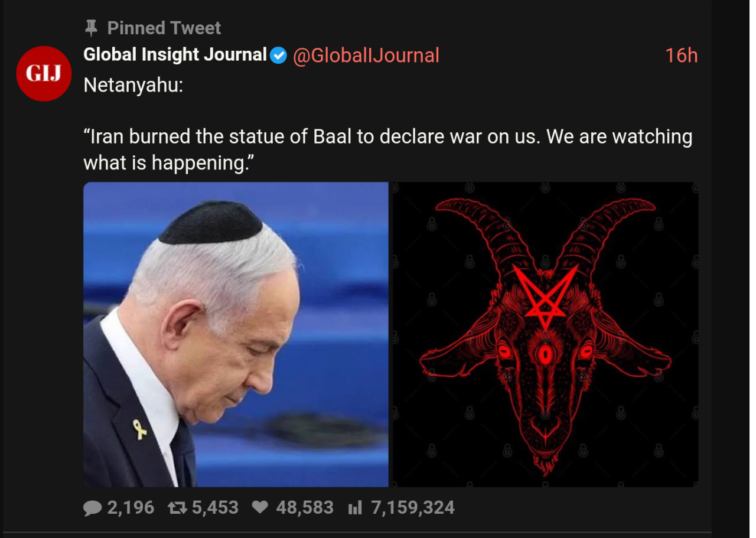Open the left photo of man in suit
The width and height of the screenshot is (756, 538).
[236, 334]
